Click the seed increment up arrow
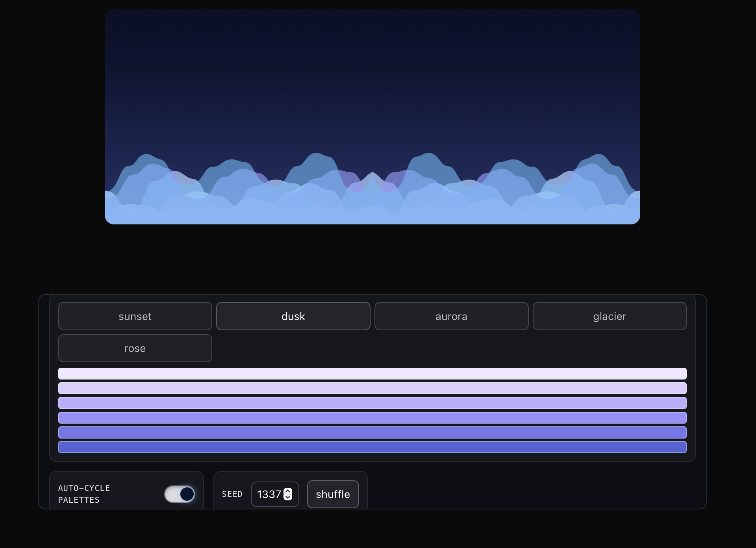756x548 pixels. pos(288,491)
